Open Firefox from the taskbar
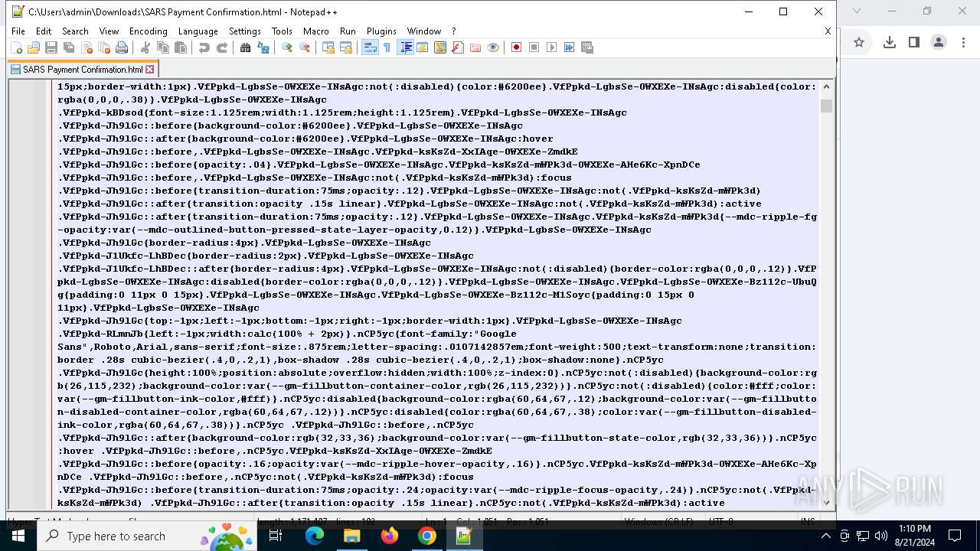This screenshot has width=980, height=551. click(x=389, y=536)
